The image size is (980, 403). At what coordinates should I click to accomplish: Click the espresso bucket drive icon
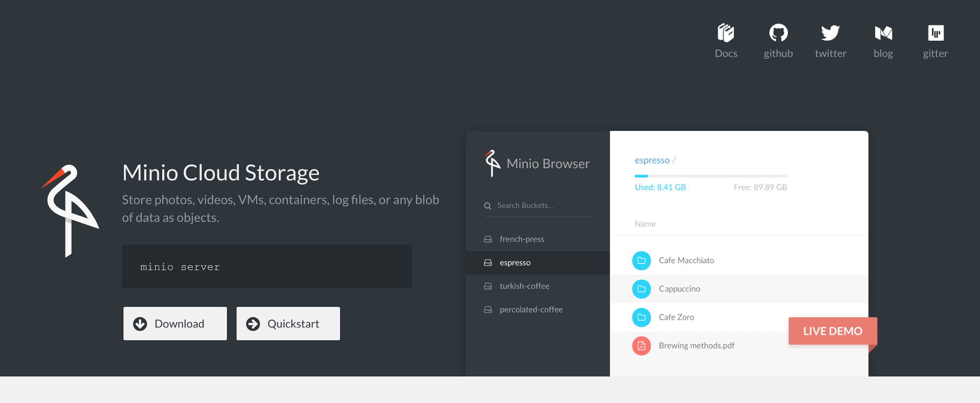click(488, 263)
